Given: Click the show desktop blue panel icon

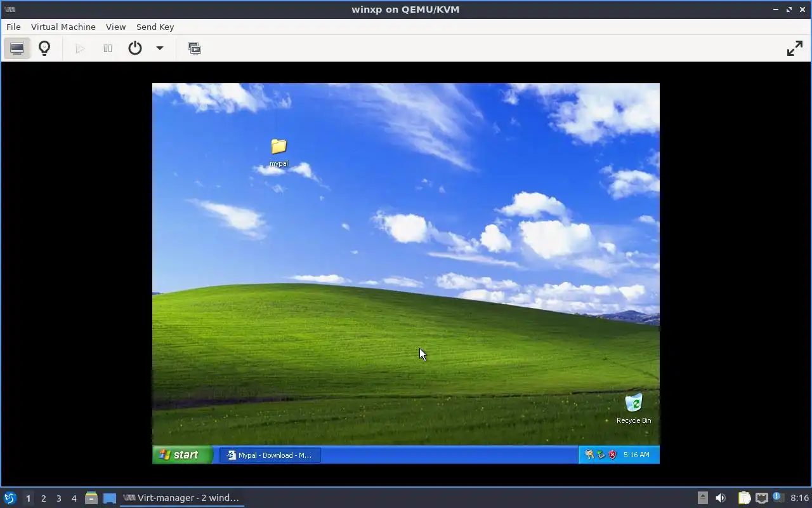Looking at the screenshot, I should pos(110,498).
